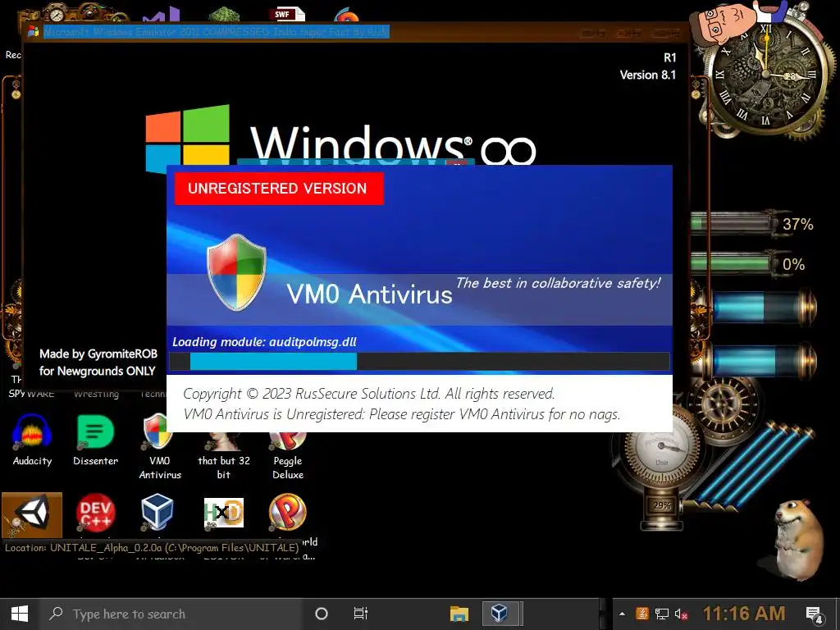Click 'Loading module: auditpolmsg.dll' status text
840x630 pixels.
pyautogui.click(x=264, y=342)
